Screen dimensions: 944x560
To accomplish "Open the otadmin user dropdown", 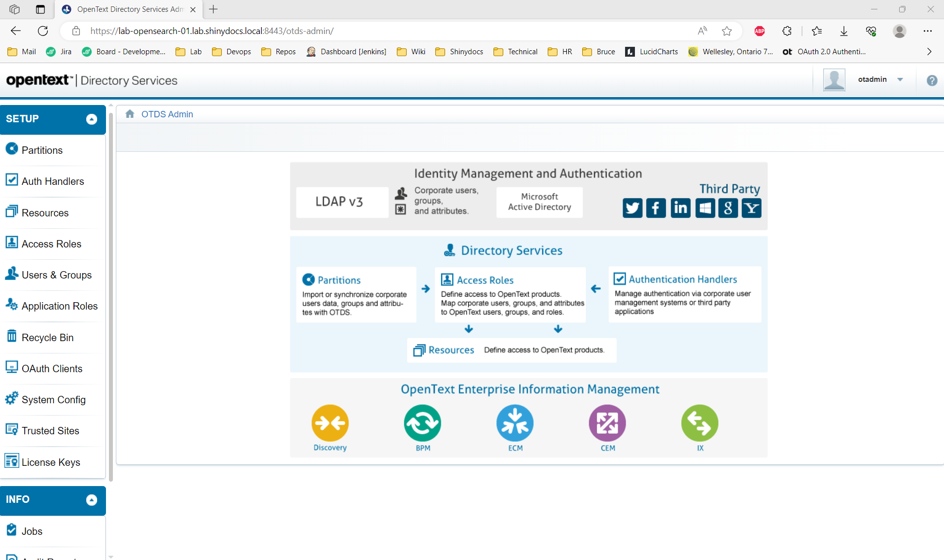I will click(x=900, y=79).
